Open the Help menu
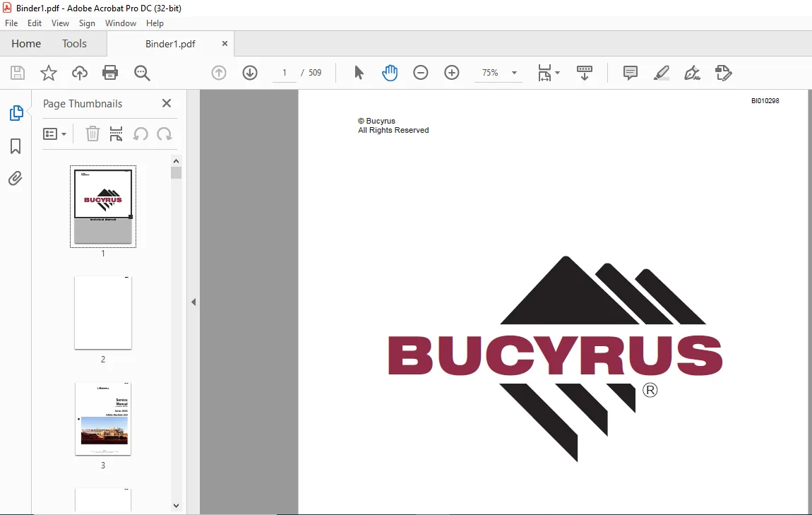The height and width of the screenshot is (515, 812). [x=155, y=23]
